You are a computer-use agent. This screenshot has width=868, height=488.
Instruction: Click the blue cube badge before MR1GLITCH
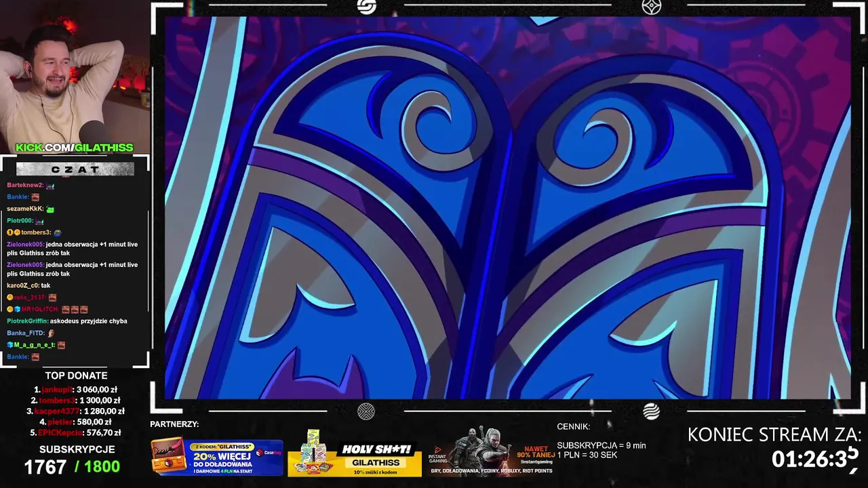click(x=17, y=309)
